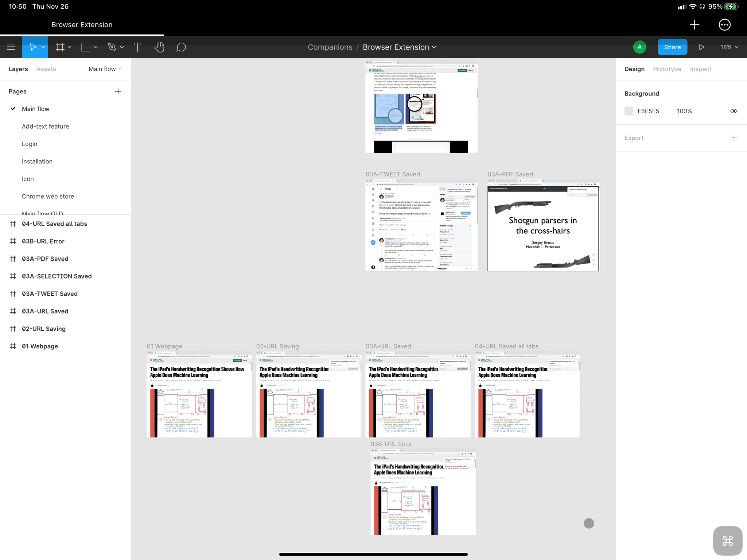The height and width of the screenshot is (560, 747).
Task: Select the Pen tool
Action: coord(112,47)
